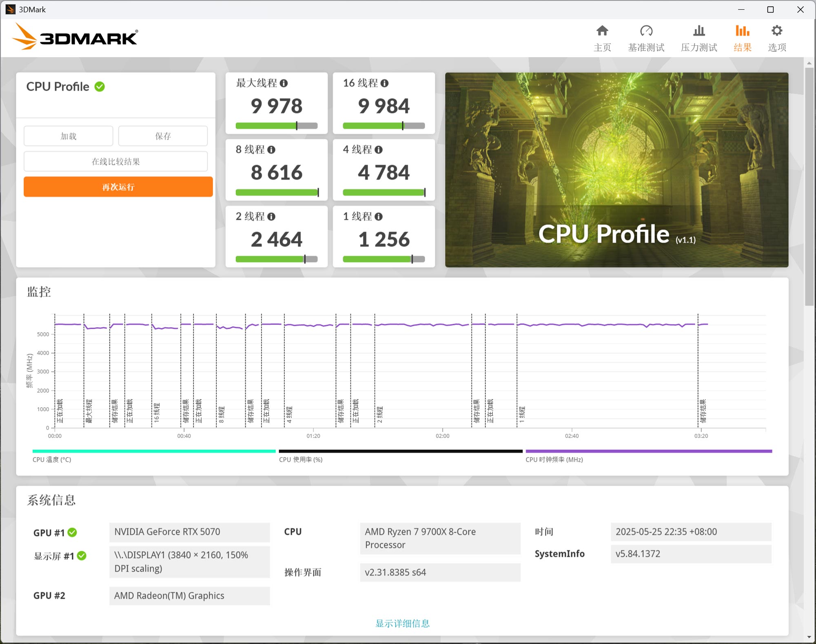
Task: Click the NVIDIA GeForce RTX 5070 field
Action: (189, 532)
